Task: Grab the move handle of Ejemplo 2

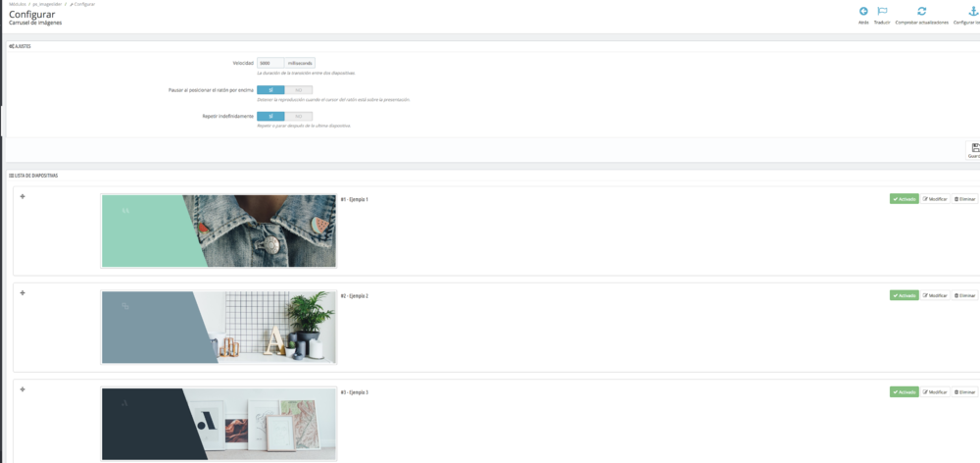Action: pyautogui.click(x=23, y=293)
